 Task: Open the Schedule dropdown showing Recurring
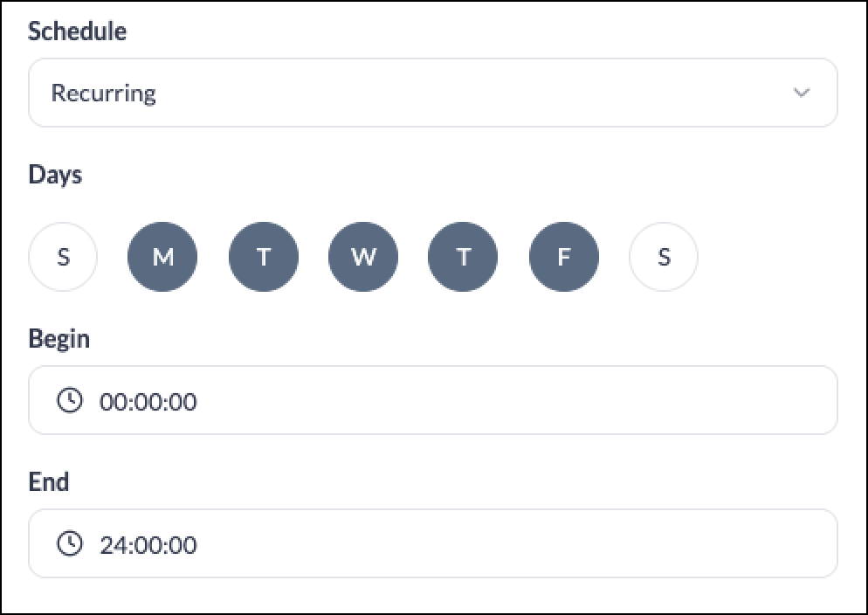[x=433, y=93]
